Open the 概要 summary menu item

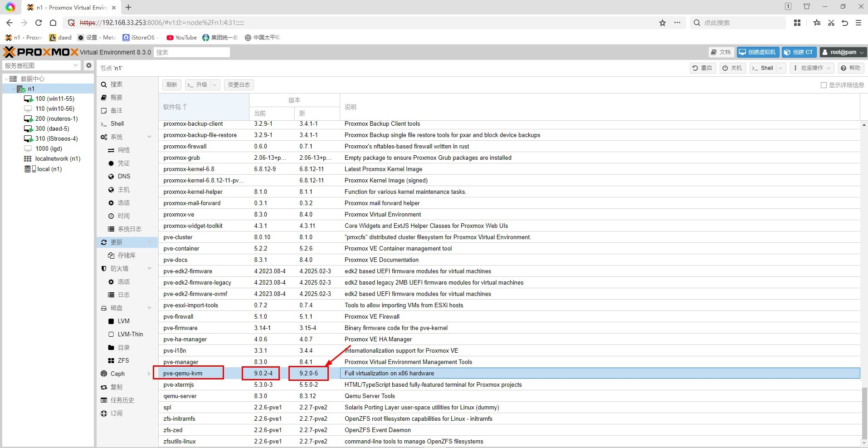tap(116, 98)
